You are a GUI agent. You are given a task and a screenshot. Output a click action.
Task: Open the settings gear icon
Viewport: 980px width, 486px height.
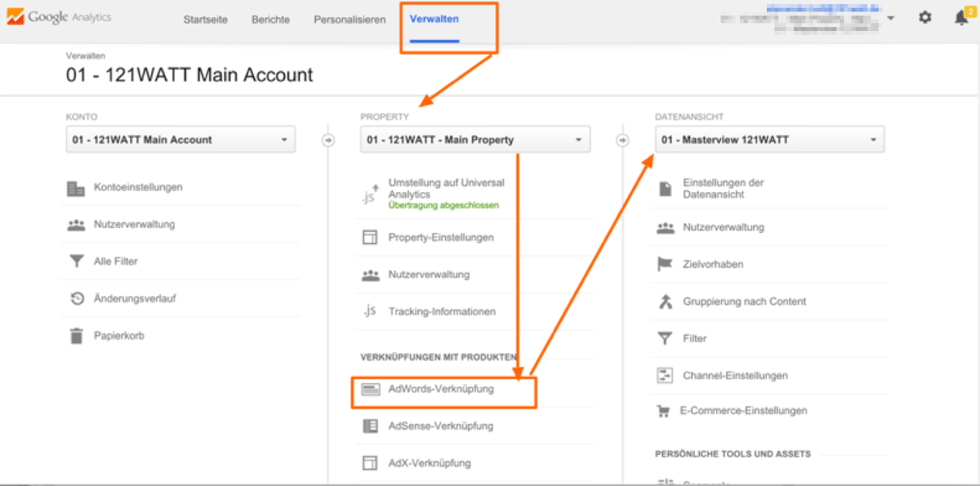925,17
